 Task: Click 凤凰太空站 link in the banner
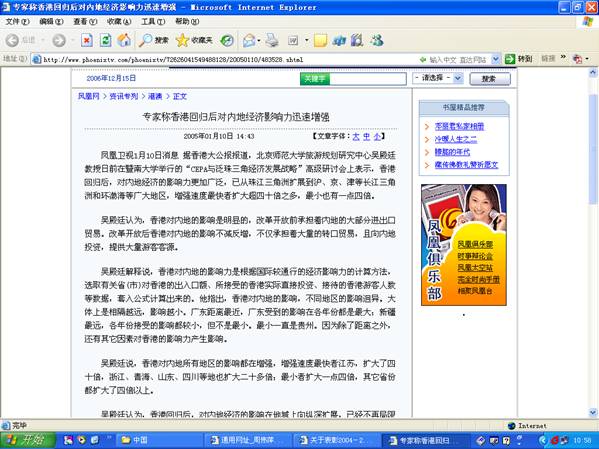point(475,267)
